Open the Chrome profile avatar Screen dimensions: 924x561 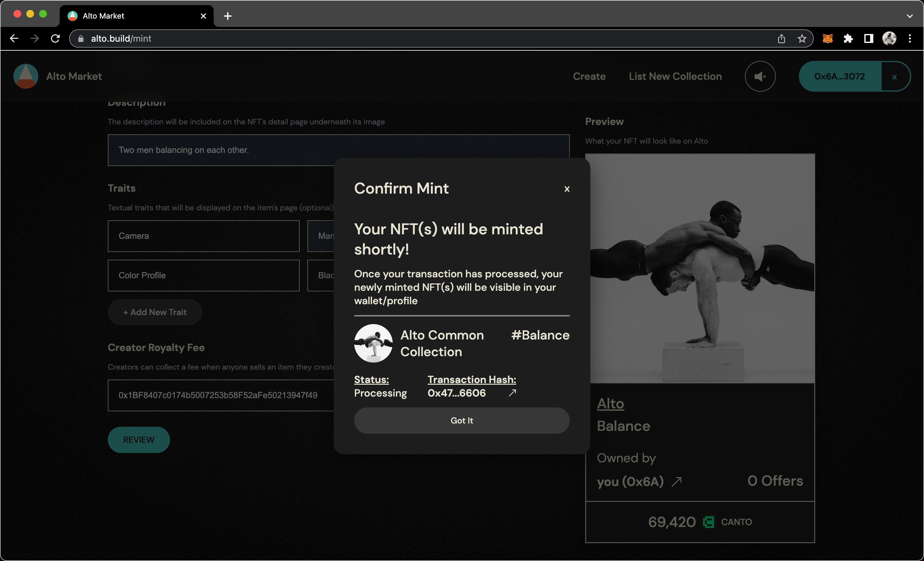(889, 38)
